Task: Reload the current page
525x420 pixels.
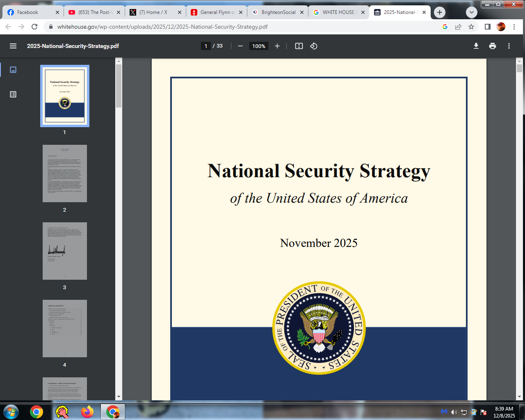Action: click(34, 27)
